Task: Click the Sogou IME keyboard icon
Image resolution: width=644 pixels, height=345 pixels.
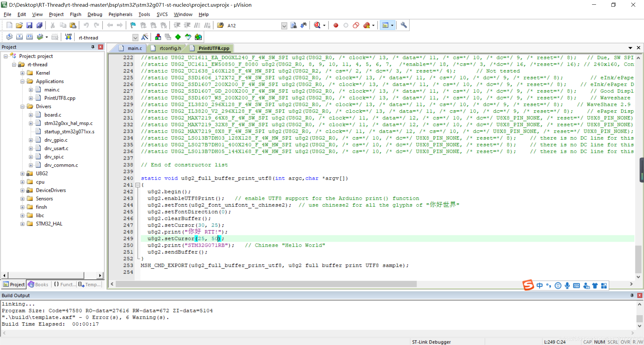Action: tap(577, 286)
